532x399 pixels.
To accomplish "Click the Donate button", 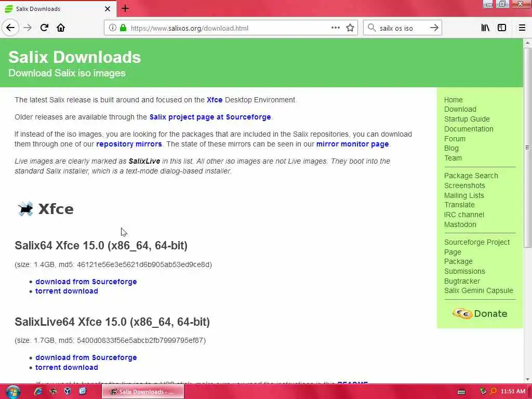I will coord(480,313).
